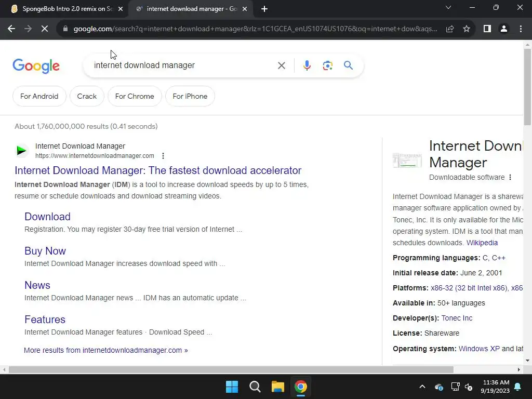Start voice search with the microphone icon
This screenshot has width=532, height=399.
tap(307, 65)
